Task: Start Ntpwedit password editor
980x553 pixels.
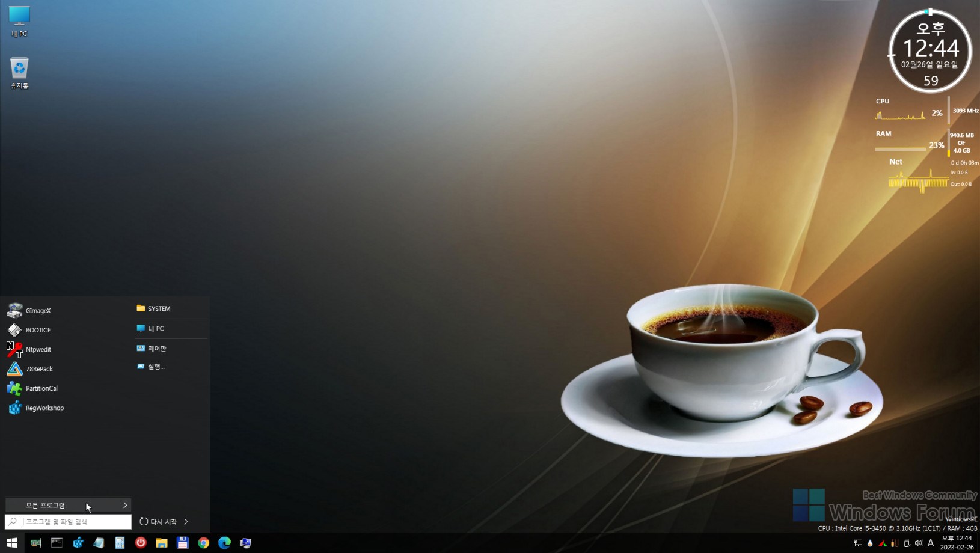Action: click(68, 349)
